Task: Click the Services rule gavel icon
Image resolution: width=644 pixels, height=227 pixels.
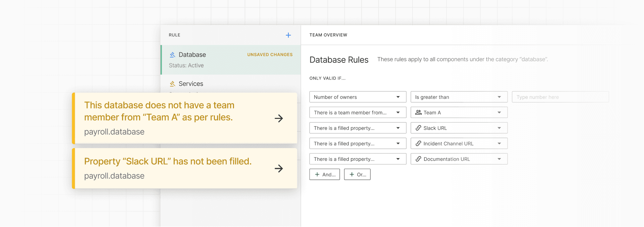Action: [172, 84]
